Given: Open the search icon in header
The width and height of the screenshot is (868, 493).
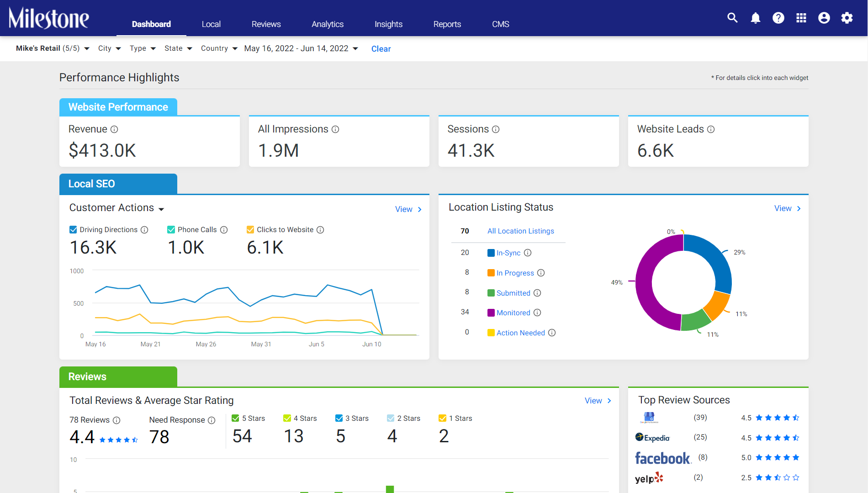Looking at the screenshot, I should (x=732, y=18).
